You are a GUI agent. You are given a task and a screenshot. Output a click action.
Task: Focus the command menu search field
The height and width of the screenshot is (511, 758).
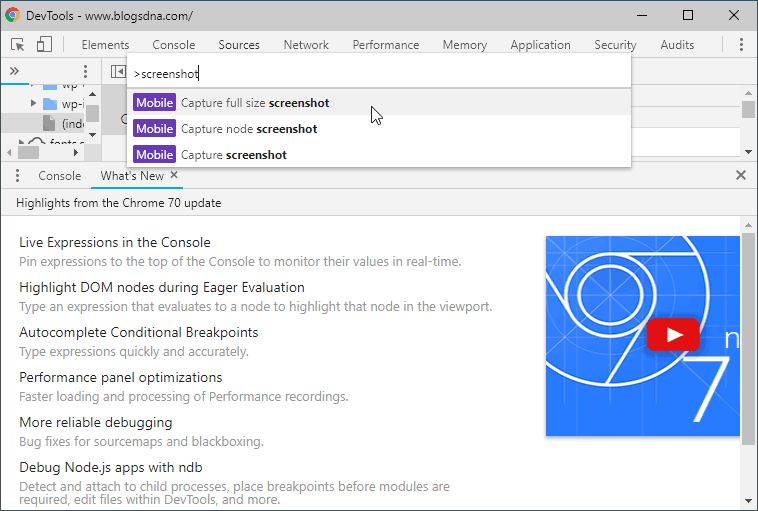click(379, 73)
